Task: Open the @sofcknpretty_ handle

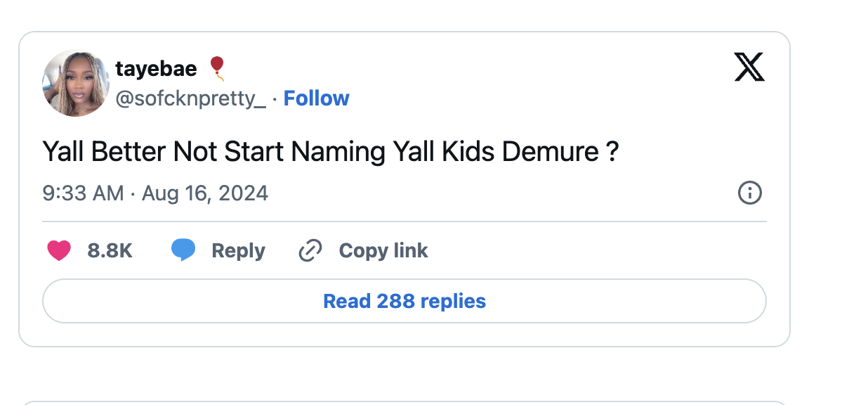Action: coord(190,99)
